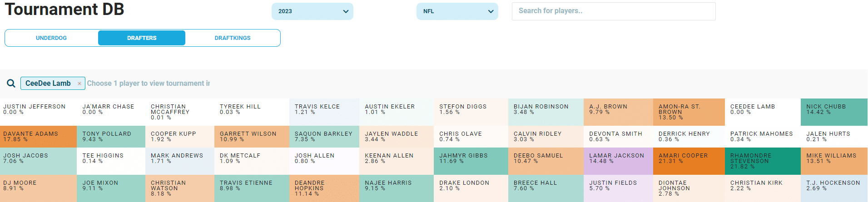Image resolution: width=868 pixels, height=202 pixels.
Task: Expand the NFL sport dropdown
Action: tap(457, 11)
